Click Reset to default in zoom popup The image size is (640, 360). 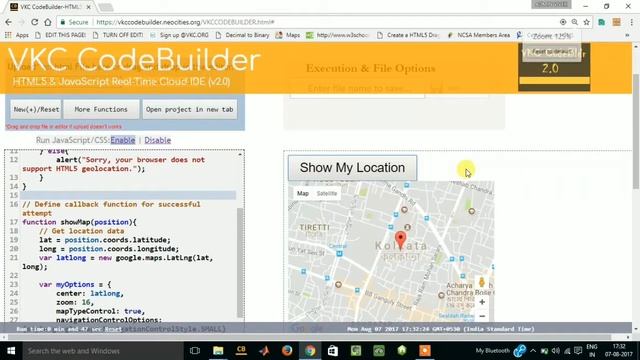[552, 52]
